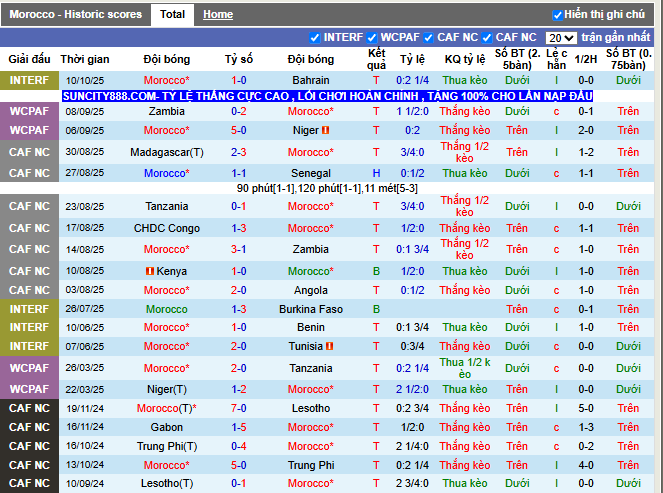This screenshot has height=493, width=663.
Task: Open Zambia team in 08/09/25 row
Action: [167, 112]
